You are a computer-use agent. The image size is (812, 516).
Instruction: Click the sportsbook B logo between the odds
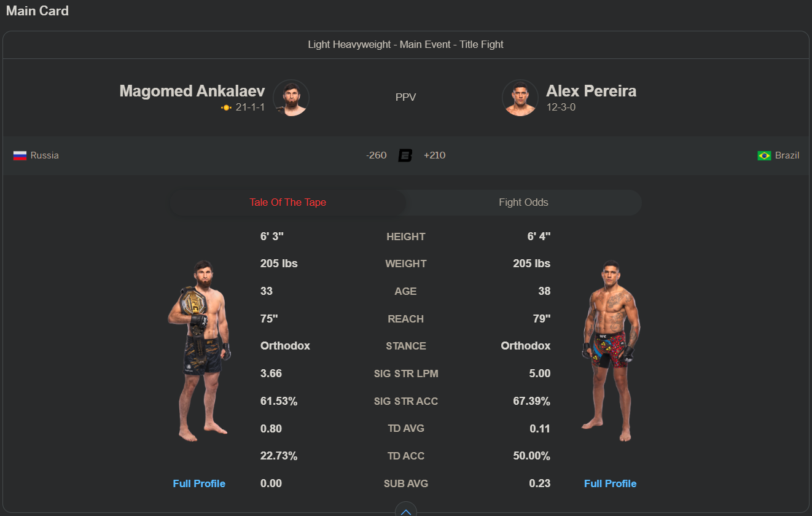tap(405, 155)
